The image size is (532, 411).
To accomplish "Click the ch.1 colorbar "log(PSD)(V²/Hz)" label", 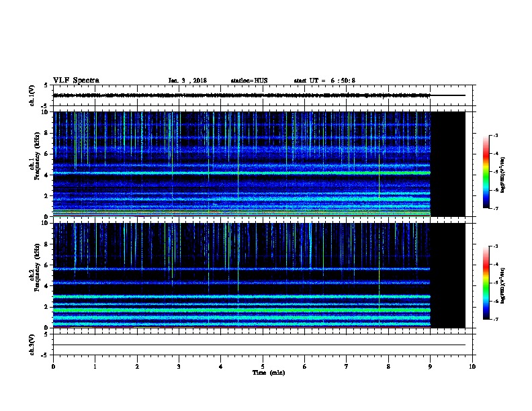I will click(x=502, y=175).
